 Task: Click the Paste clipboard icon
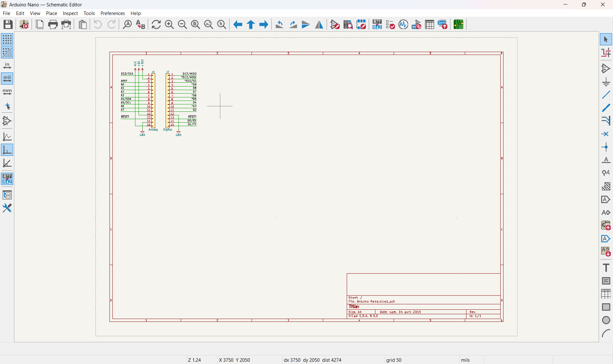83,25
